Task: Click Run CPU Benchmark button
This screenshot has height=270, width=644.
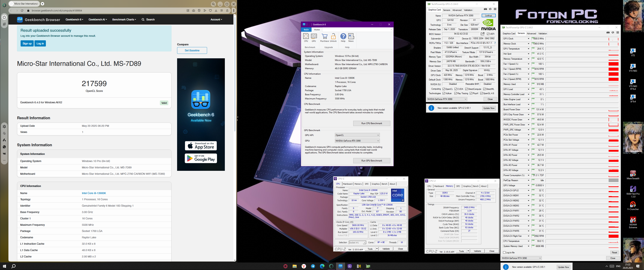Action: click(x=372, y=124)
